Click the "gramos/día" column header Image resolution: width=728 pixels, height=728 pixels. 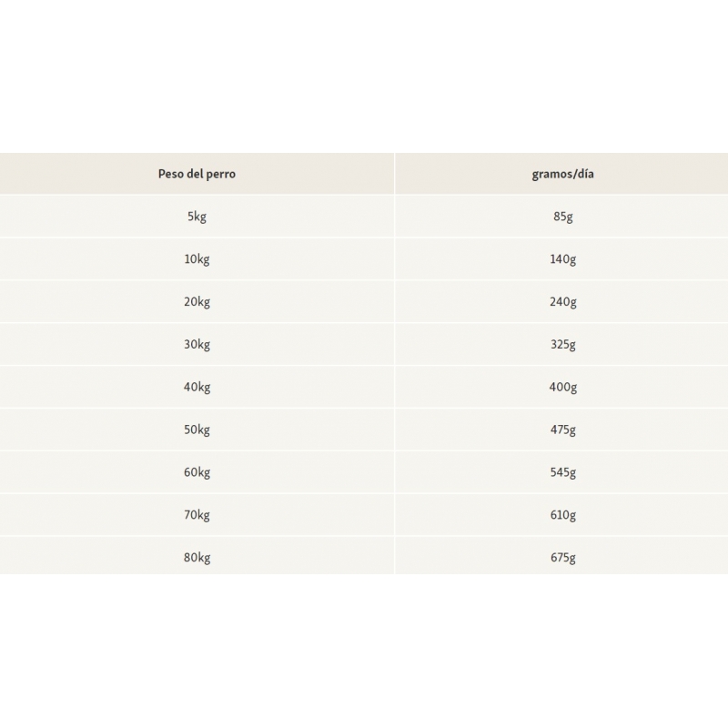[563, 174]
